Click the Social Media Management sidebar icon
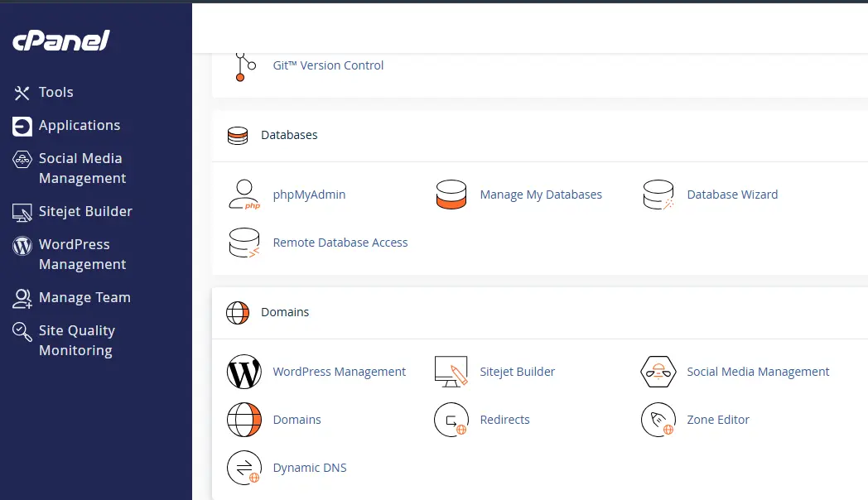This screenshot has height=500, width=868. point(22,159)
